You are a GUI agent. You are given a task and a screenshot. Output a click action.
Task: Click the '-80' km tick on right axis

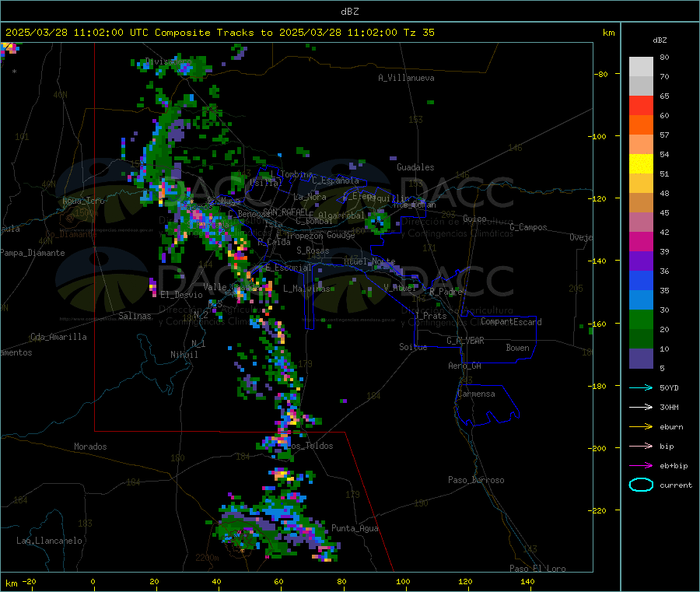pyautogui.click(x=601, y=74)
